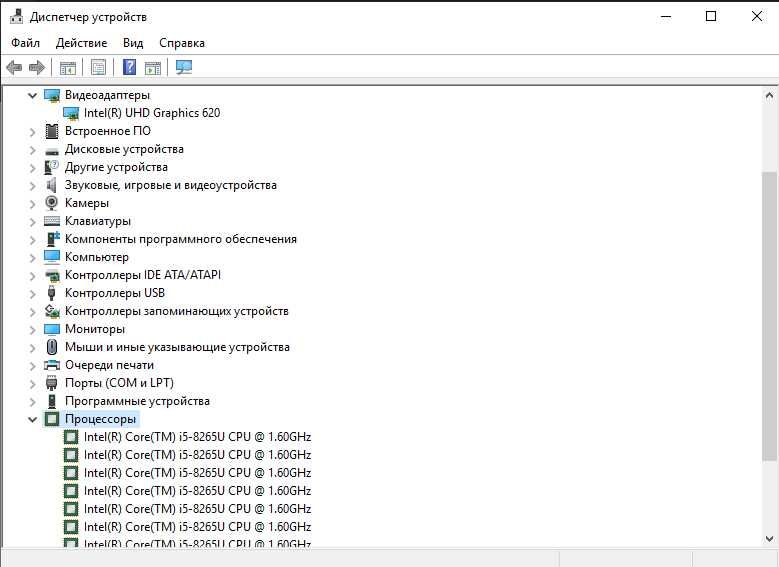
Task: Click the Дисковые устройства drive icon
Action: tap(52, 150)
